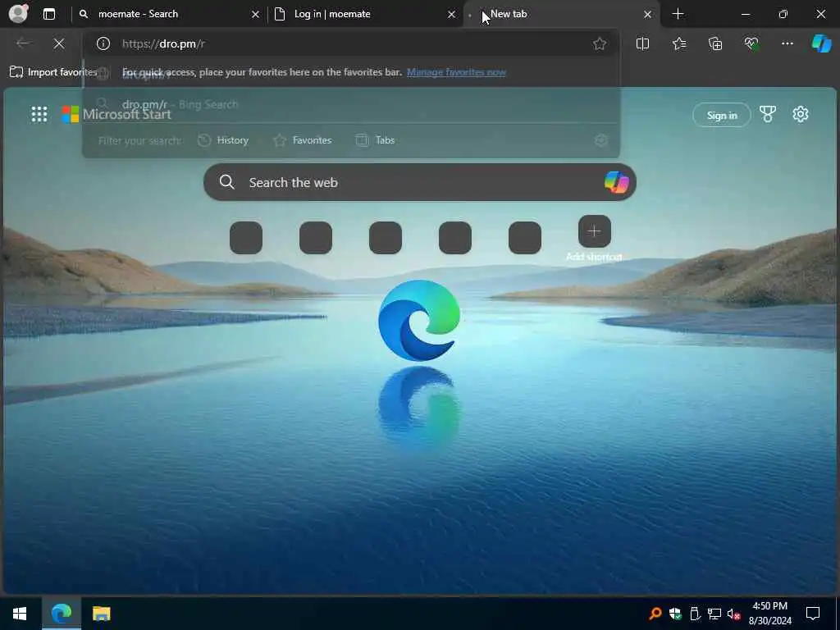Open File Explorer from taskbar
Viewport: 840px width, 630px height.
click(x=101, y=614)
